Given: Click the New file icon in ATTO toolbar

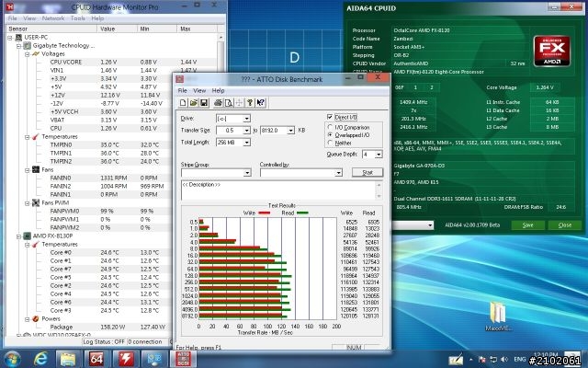Looking at the screenshot, I should pos(183,102).
